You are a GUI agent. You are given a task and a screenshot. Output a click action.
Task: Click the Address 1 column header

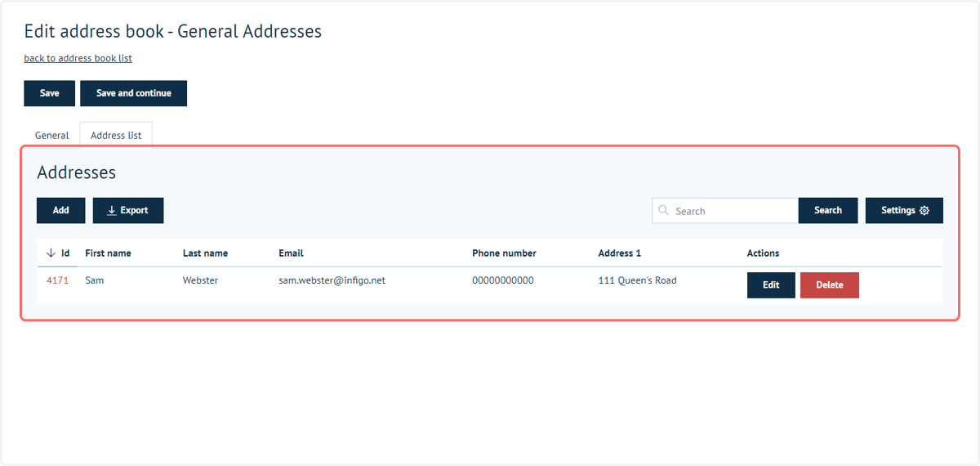pyautogui.click(x=620, y=253)
